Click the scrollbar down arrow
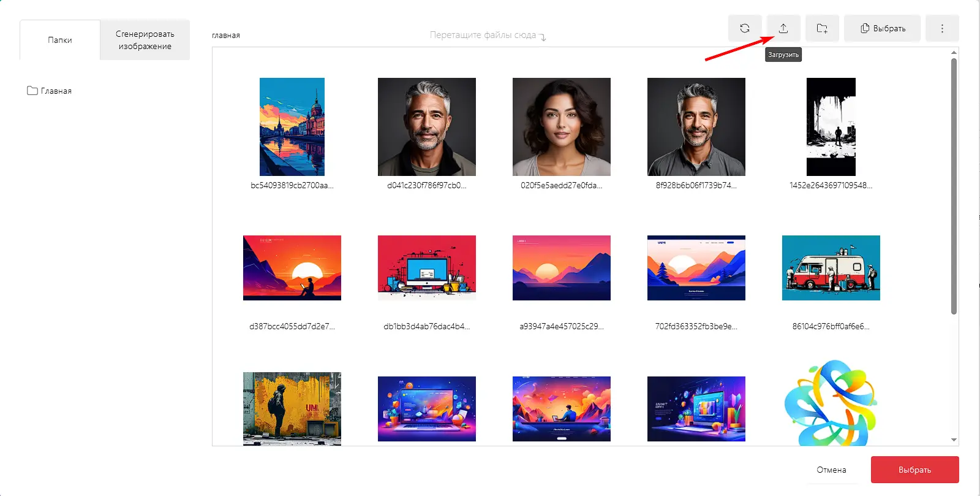Screen dimensions: 980x496 (954, 440)
